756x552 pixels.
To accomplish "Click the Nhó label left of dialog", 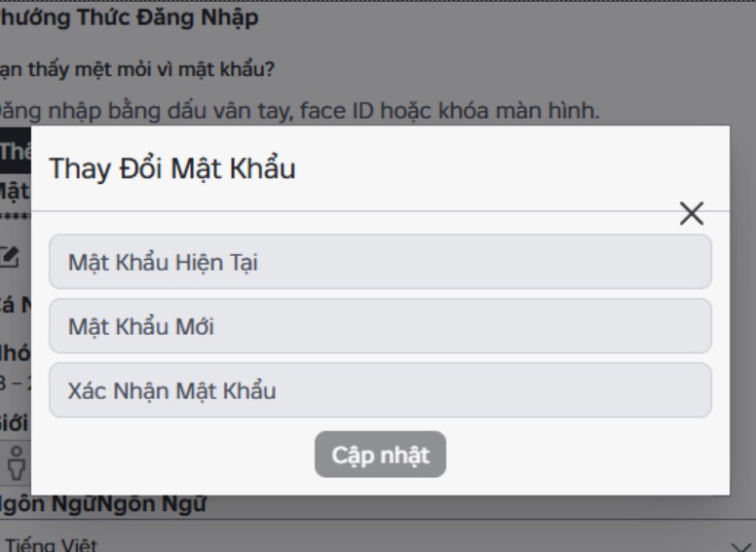I will pos(15,351).
